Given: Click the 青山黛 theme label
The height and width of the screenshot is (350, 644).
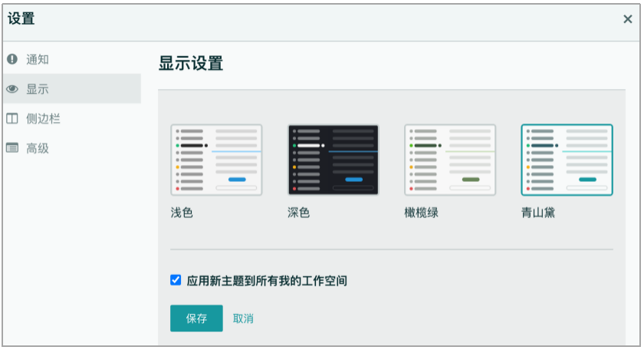Looking at the screenshot, I should (x=538, y=213).
